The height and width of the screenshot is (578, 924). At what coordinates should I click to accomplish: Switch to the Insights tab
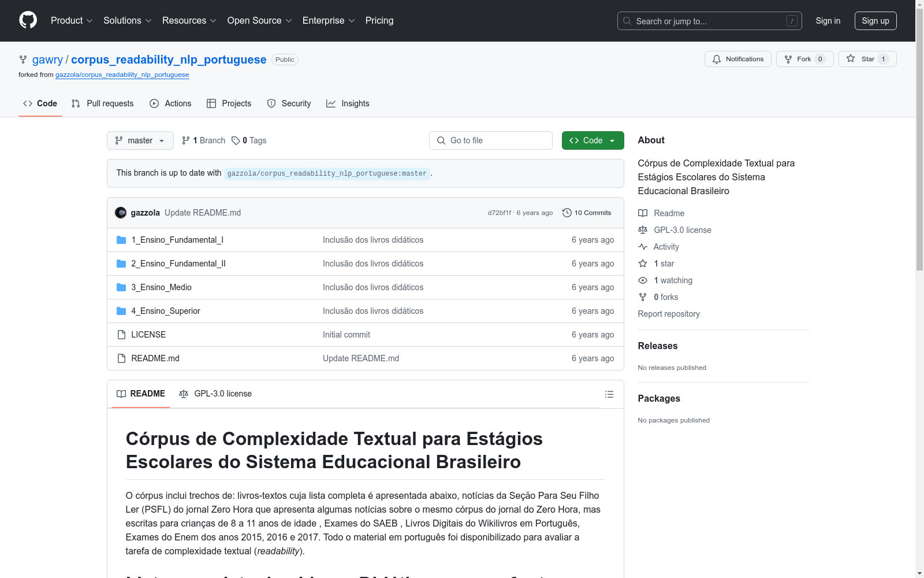coord(348,103)
